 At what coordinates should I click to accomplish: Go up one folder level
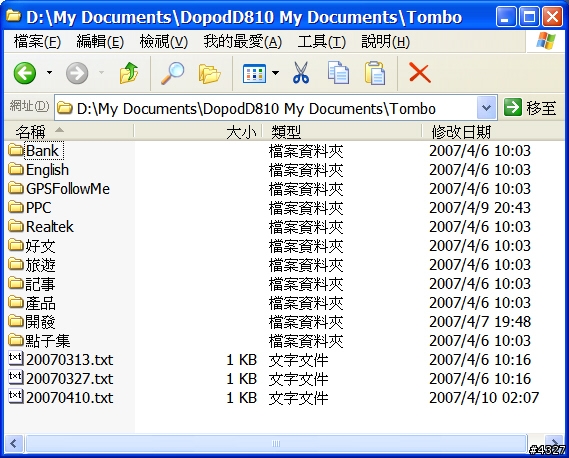click(129, 73)
